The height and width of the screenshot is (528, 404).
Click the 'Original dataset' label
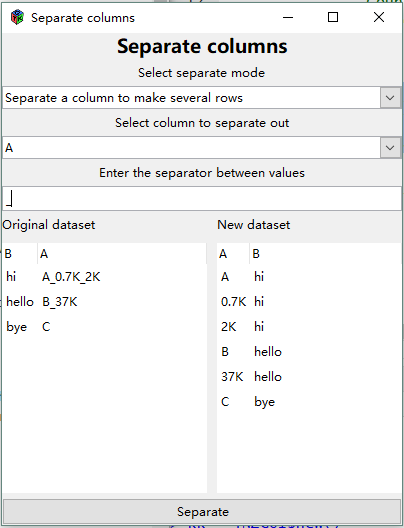pos(49,225)
